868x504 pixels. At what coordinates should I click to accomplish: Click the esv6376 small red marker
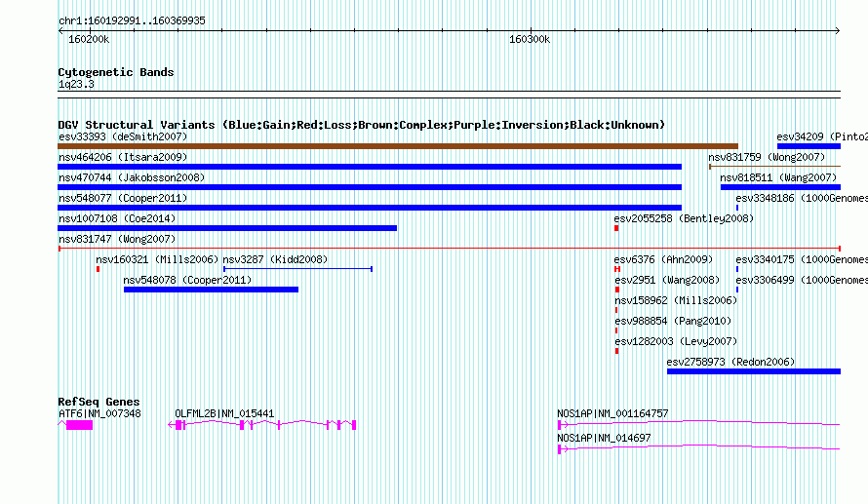click(x=616, y=269)
